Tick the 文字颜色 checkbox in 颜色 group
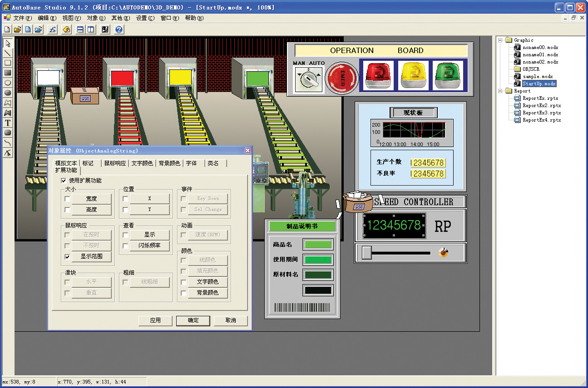The width and height of the screenshot is (588, 388). [x=184, y=282]
